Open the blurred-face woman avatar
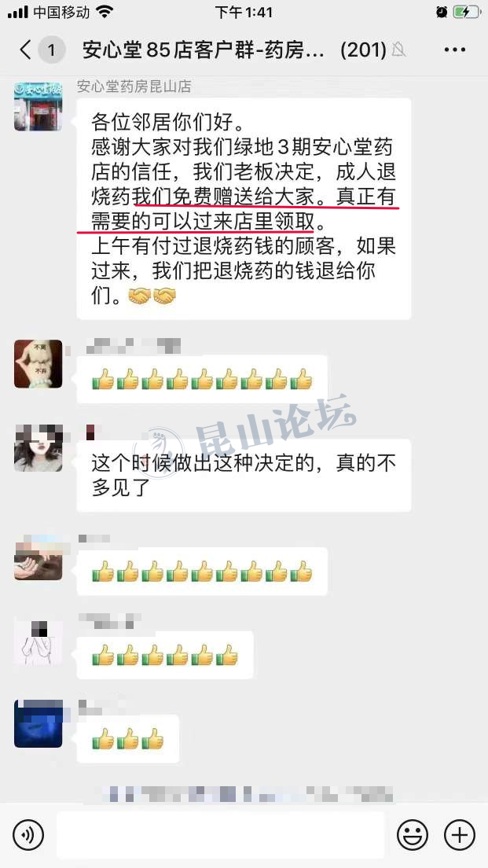The width and height of the screenshot is (488, 868). (x=39, y=448)
